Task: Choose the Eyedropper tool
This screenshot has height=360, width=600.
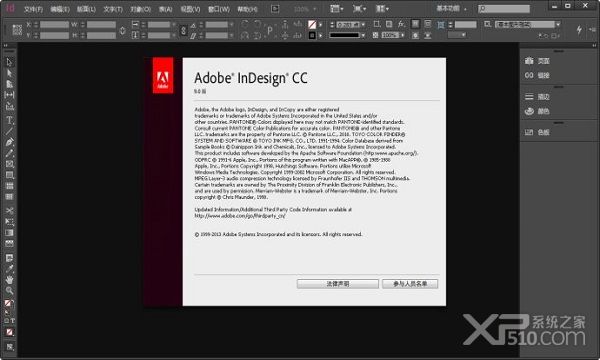Action: 10,268
